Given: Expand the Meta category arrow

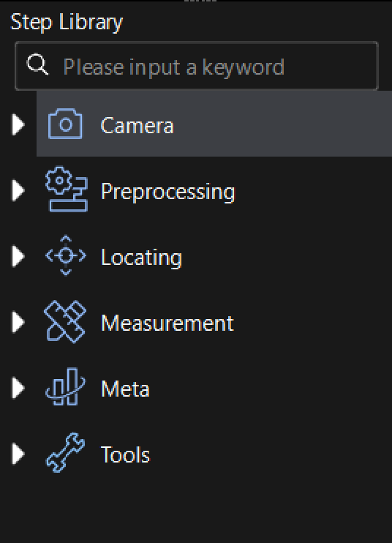Looking at the screenshot, I should (x=18, y=388).
